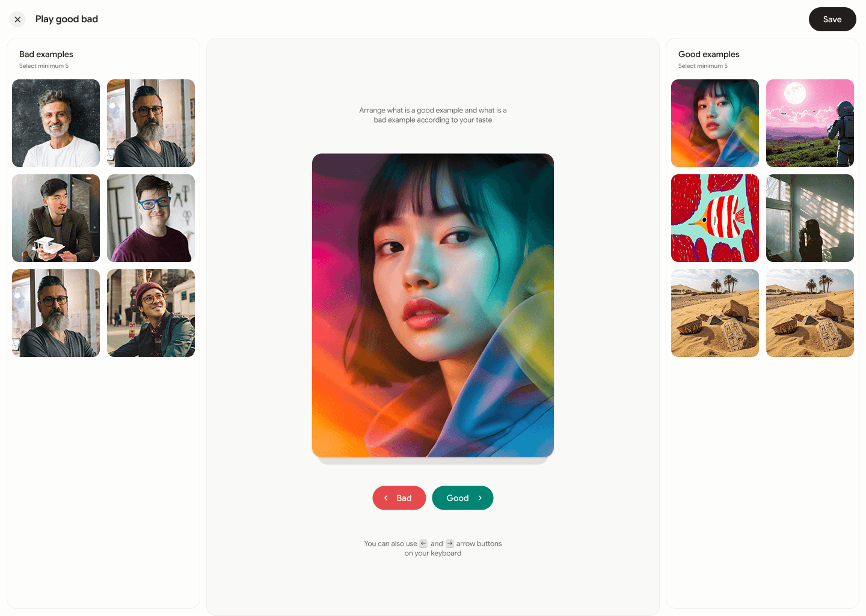This screenshot has width=866, height=616.
Task: Select bad example man holding architectural model
Action: (56, 218)
